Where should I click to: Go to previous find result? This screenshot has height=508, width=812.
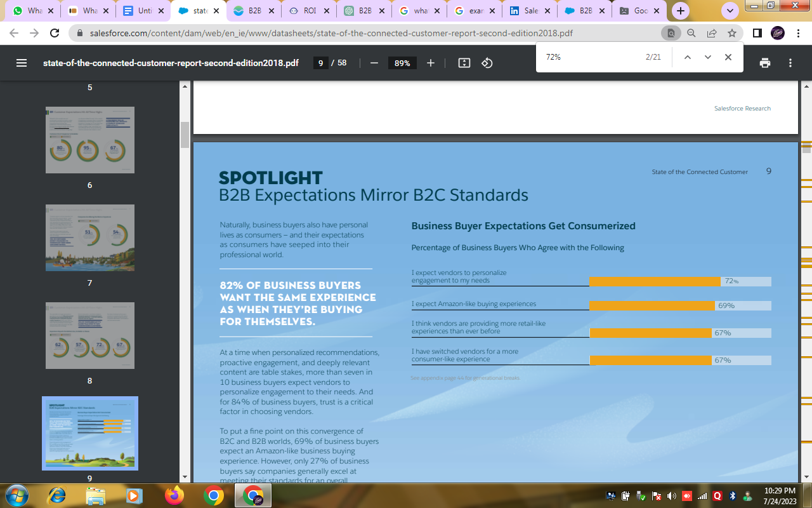[687, 57]
